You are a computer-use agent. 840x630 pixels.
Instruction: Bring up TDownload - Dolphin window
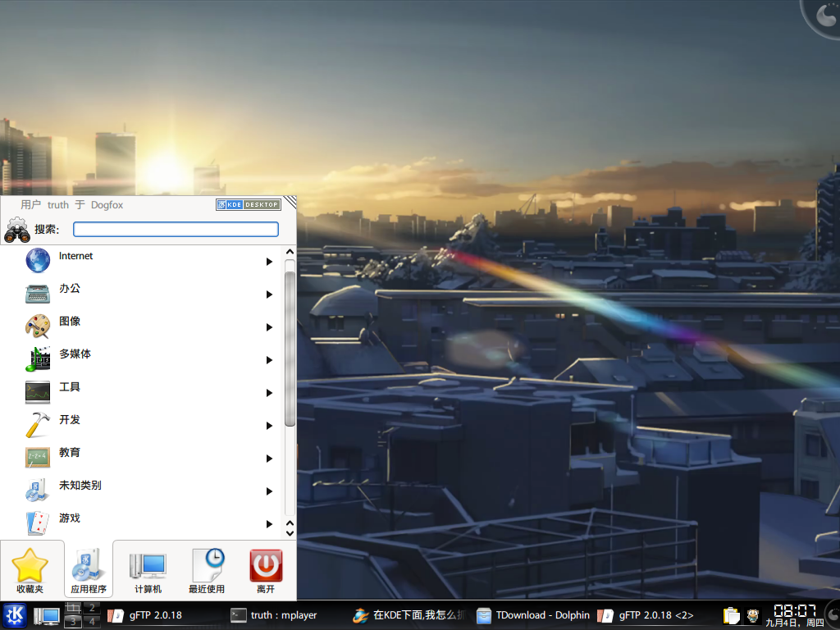533,615
